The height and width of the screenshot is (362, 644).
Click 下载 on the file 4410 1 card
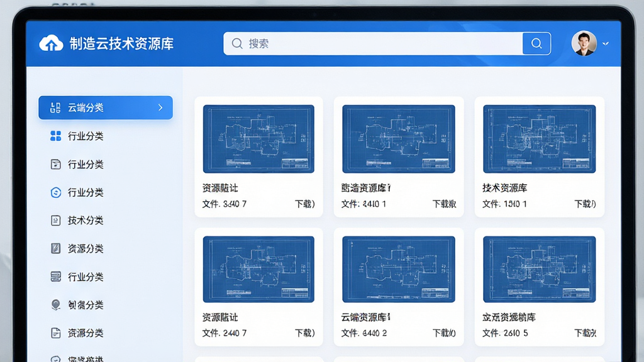tap(445, 204)
